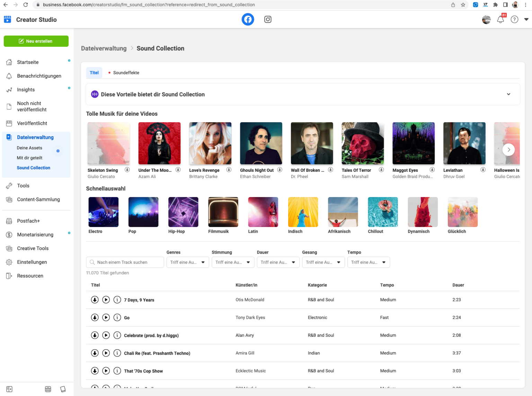Open the help question mark icon
532x396 pixels.
click(x=514, y=20)
